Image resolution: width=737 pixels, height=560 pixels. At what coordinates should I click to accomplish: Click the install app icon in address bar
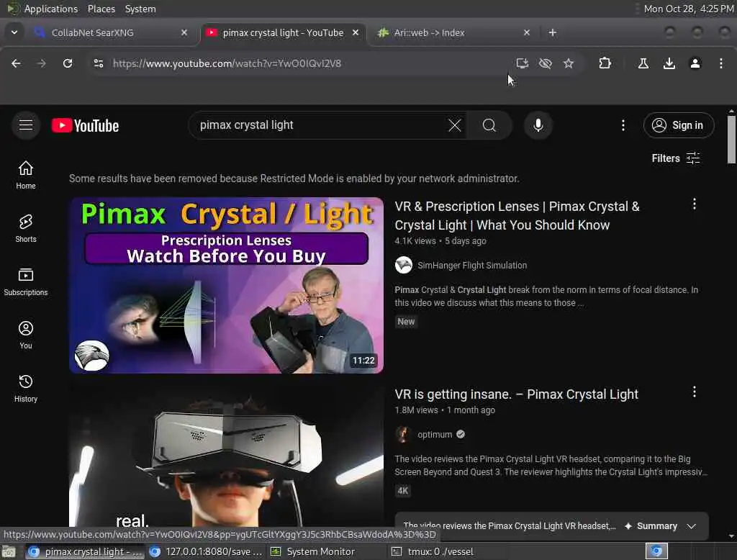click(523, 63)
